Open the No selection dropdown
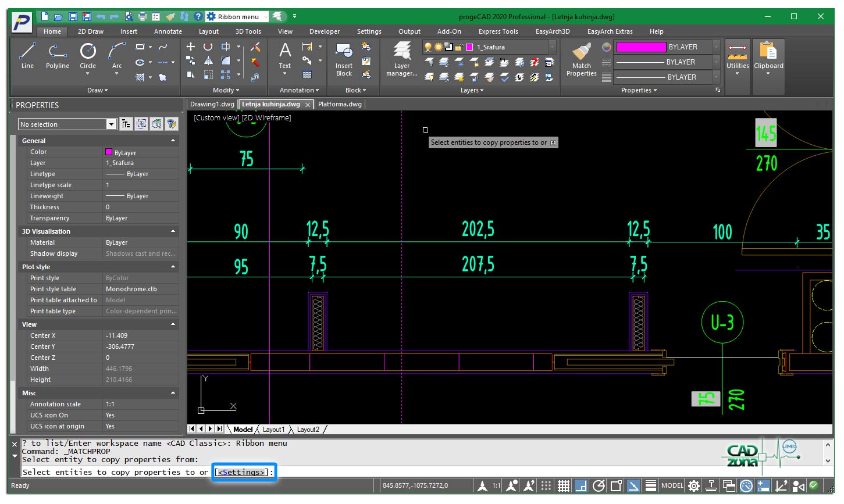844x504 pixels. click(111, 124)
